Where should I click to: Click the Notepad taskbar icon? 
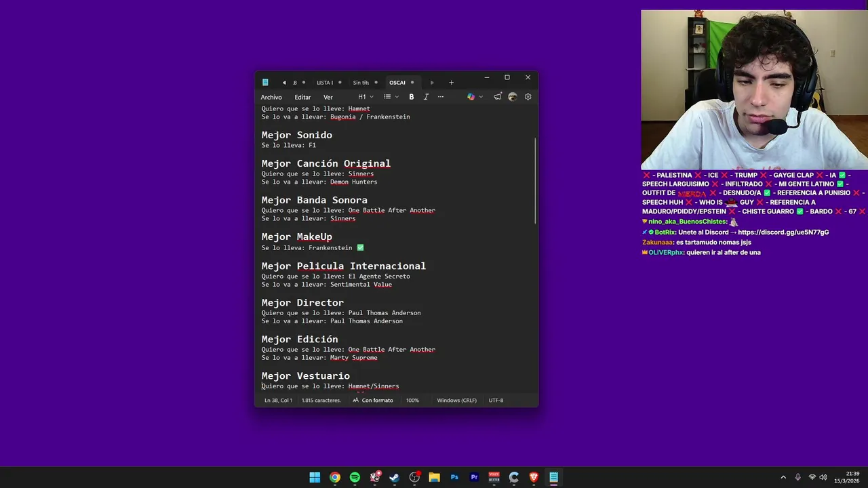(553, 477)
